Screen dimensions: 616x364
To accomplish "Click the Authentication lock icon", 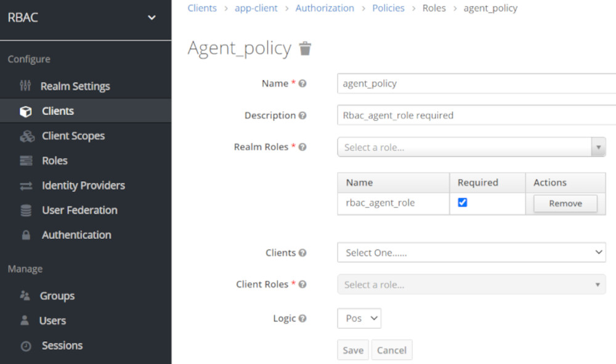I will point(26,235).
